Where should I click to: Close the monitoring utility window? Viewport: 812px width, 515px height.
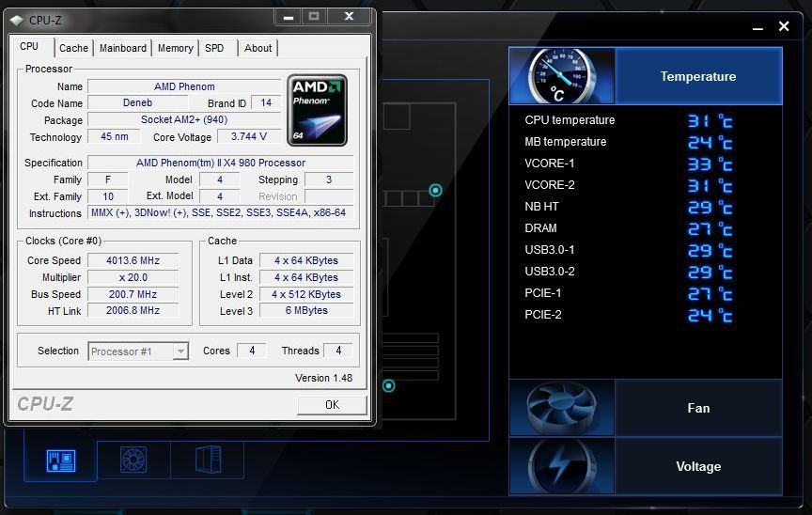(x=784, y=26)
